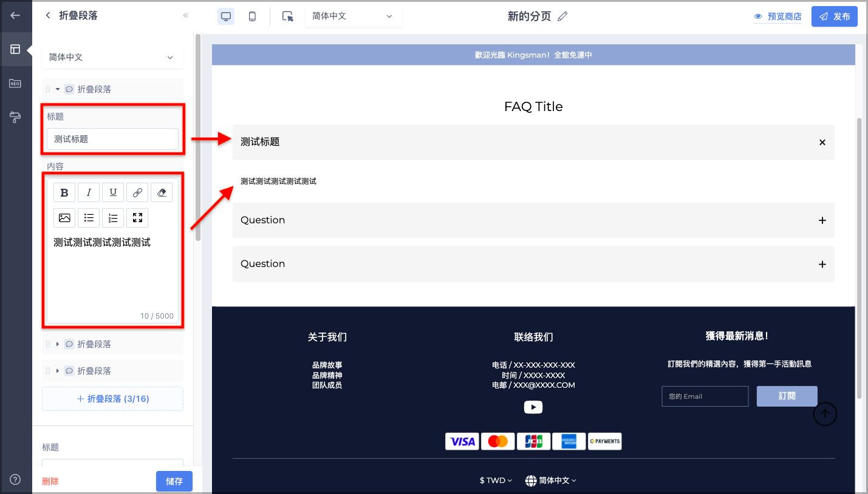Insert a hyperlink in content
The width and height of the screenshot is (868, 494).
tap(137, 192)
